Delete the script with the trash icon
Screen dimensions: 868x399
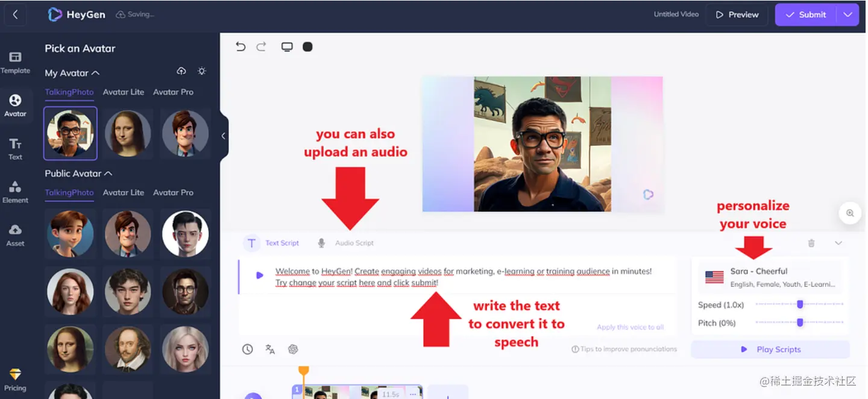[x=811, y=243]
